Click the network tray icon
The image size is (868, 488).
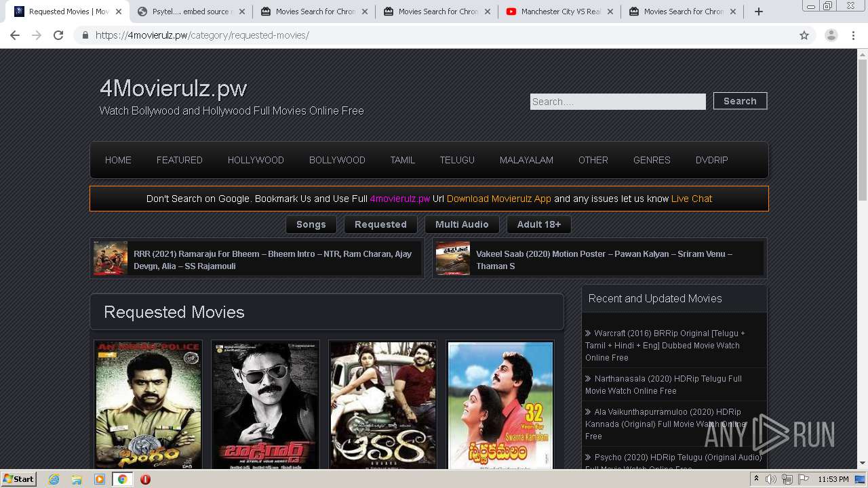[787, 479]
